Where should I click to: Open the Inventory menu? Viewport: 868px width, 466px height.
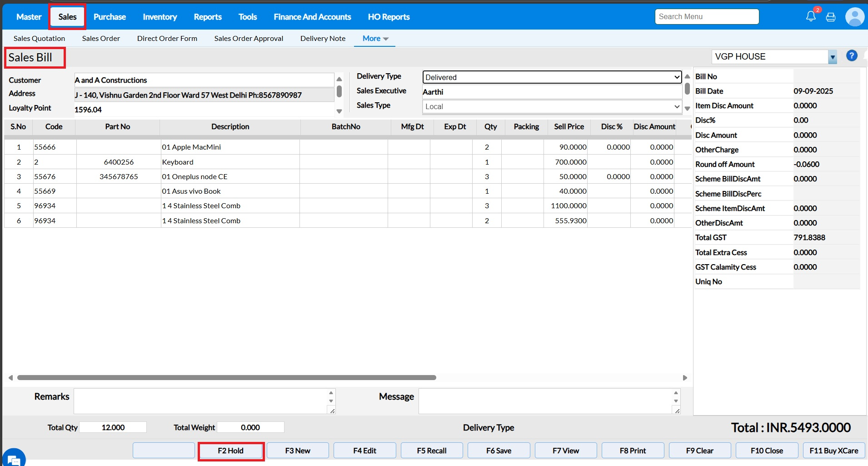click(160, 17)
